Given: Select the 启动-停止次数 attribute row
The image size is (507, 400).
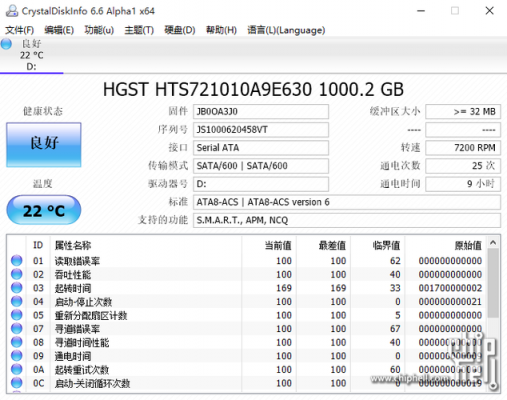Looking at the screenshot, I should tap(247, 302).
